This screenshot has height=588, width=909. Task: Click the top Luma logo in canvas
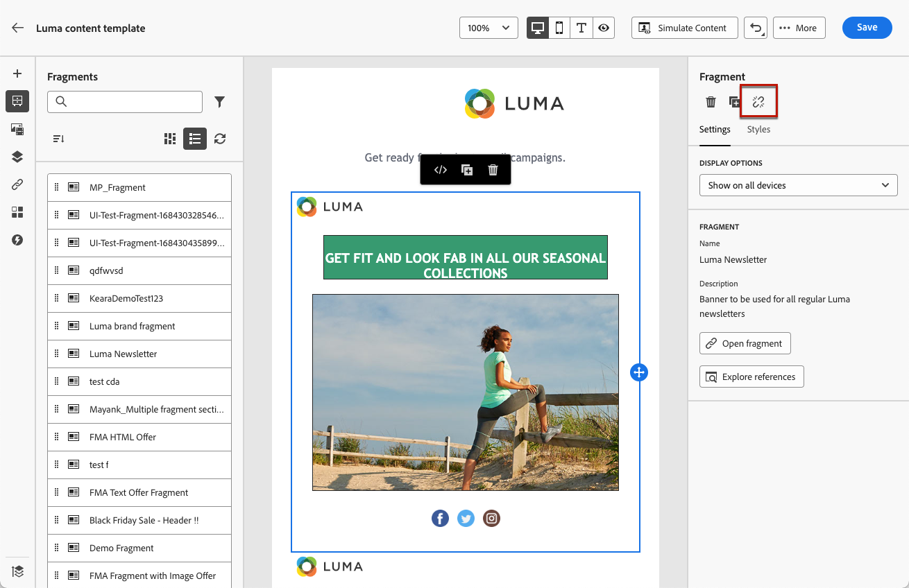[514, 104]
